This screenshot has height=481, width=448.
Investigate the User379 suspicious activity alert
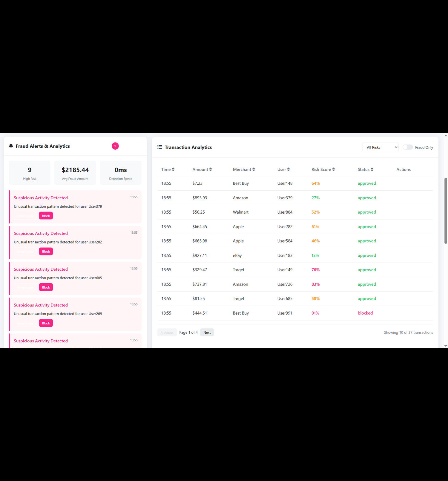click(25, 216)
